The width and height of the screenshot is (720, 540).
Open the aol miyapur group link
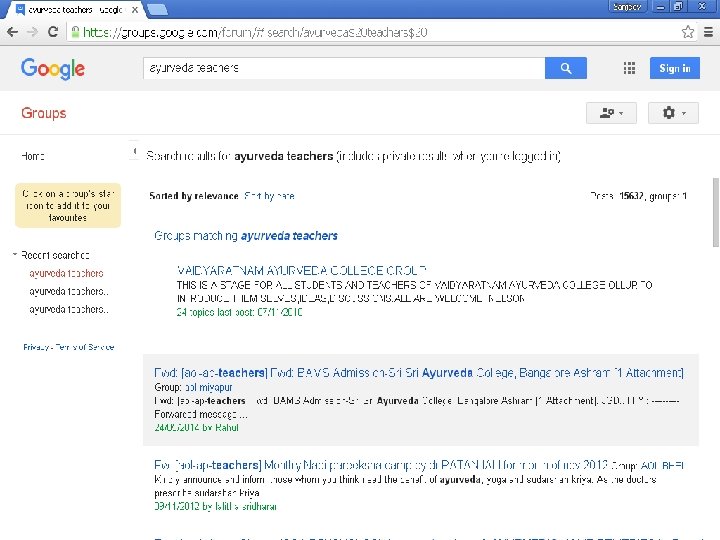(x=208, y=387)
